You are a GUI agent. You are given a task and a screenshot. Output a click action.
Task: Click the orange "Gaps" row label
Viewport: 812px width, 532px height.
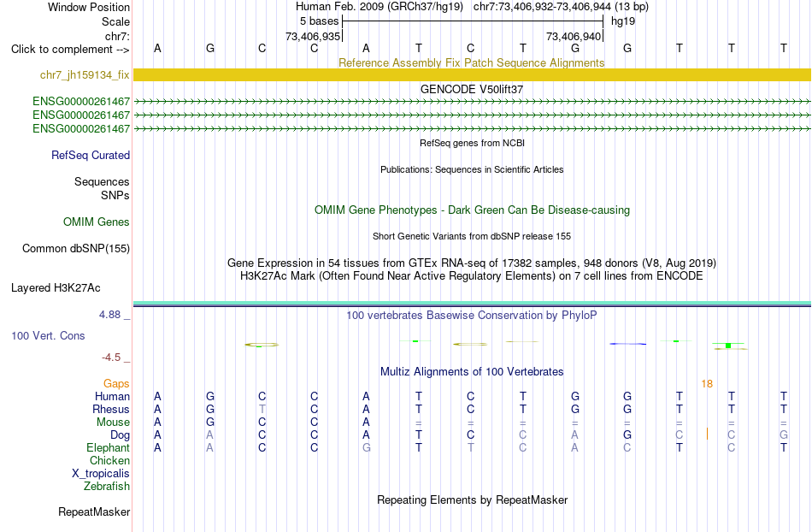point(116,384)
